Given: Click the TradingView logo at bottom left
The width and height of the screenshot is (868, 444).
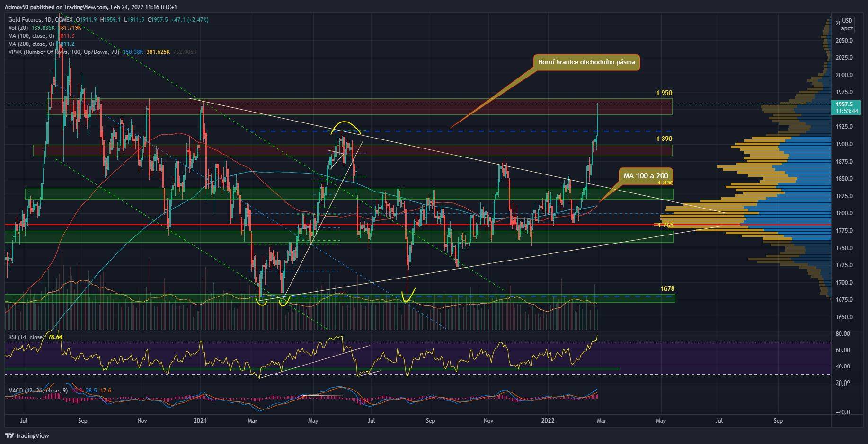Looking at the screenshot, I should 27,435.
